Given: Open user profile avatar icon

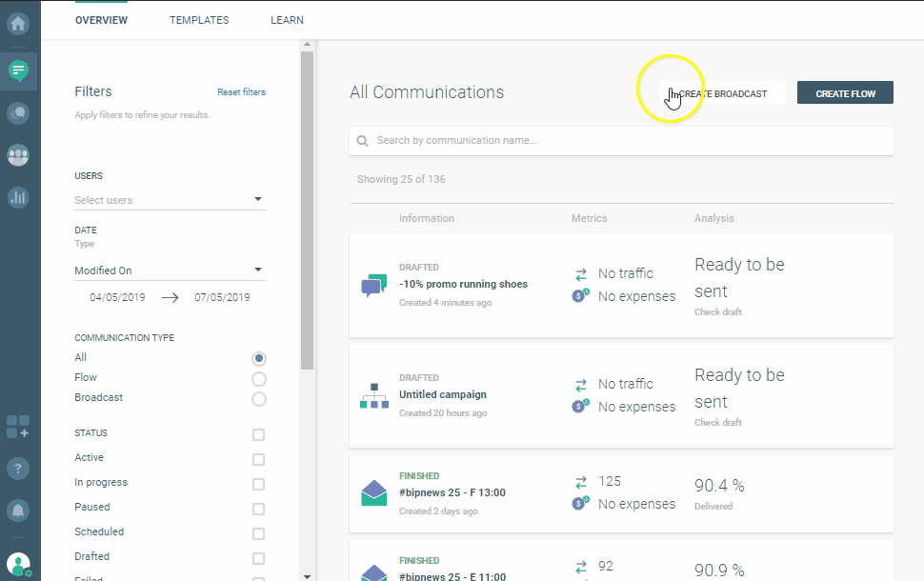Looking at the screenshot, I should click(x=18, y=564).
